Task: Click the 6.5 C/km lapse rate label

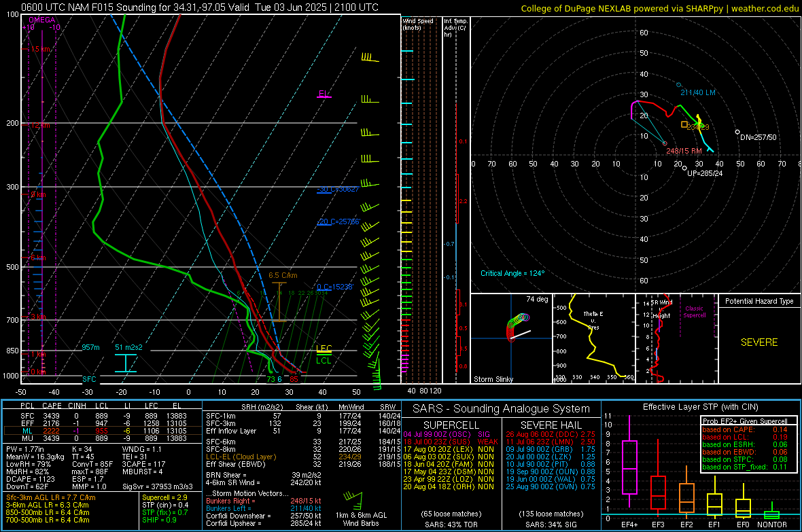Action: point(283,275)
